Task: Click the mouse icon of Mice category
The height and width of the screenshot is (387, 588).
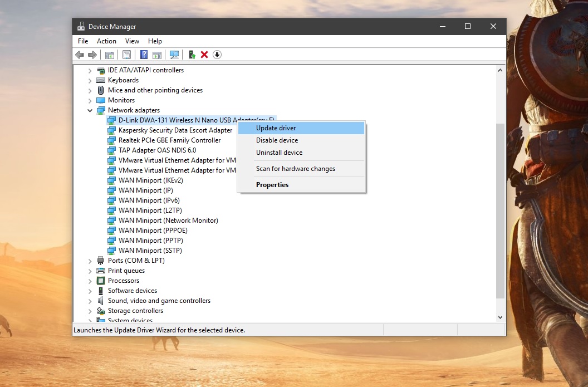Action: [x=100, y=90]
